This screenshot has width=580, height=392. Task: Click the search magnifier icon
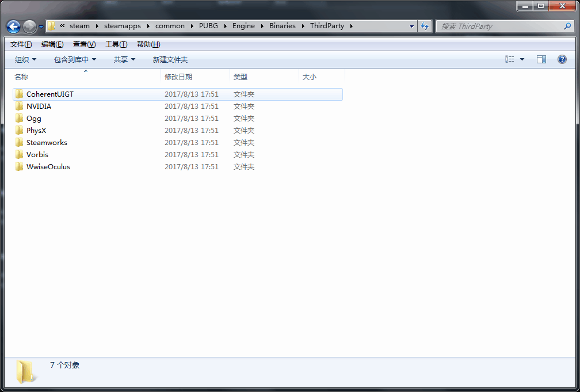pyautogui.click(x=567, y=26)
